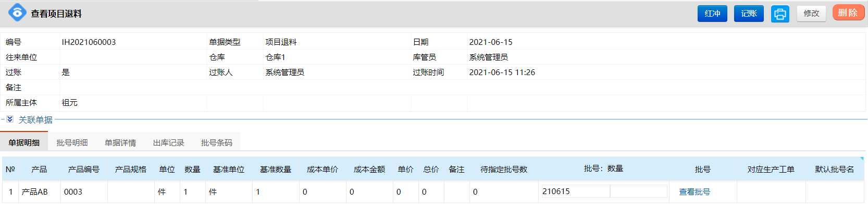Click the 产品编号 column header

pos(84,170)
